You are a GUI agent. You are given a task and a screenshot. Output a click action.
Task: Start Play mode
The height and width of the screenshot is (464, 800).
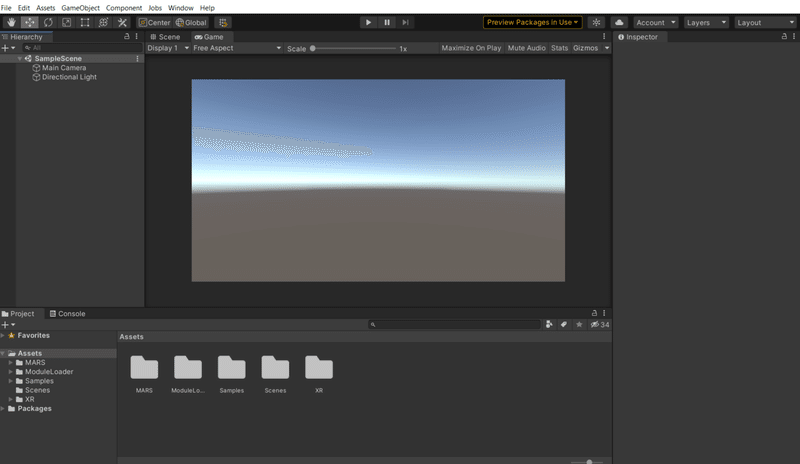pos(368,22)
